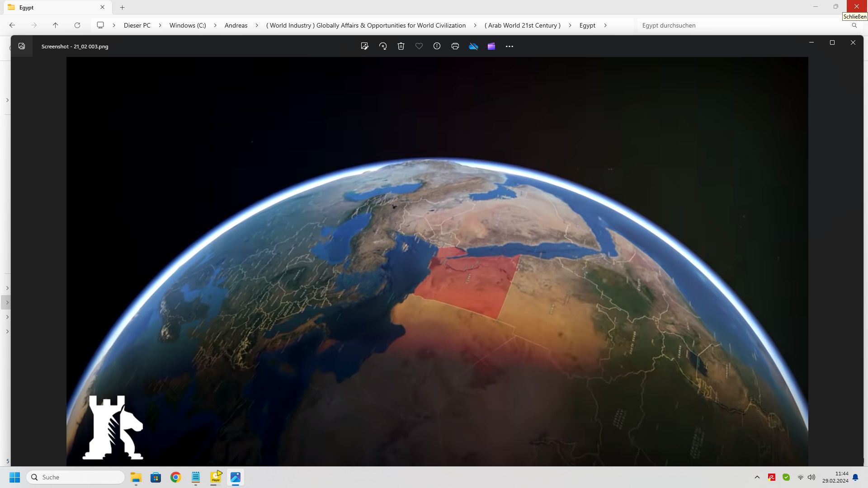Click the red antivirus tray icon
This screenshot has width=868, height=488.
(772, 477)
